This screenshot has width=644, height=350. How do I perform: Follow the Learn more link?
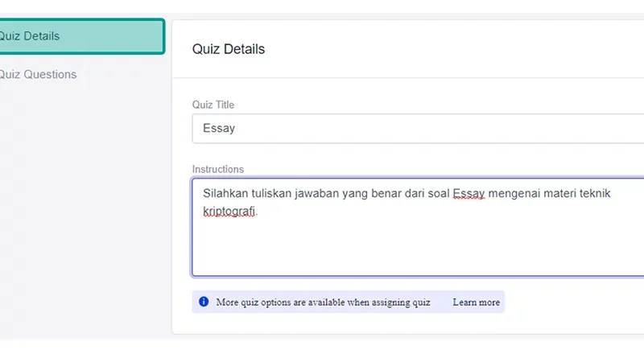476,303
